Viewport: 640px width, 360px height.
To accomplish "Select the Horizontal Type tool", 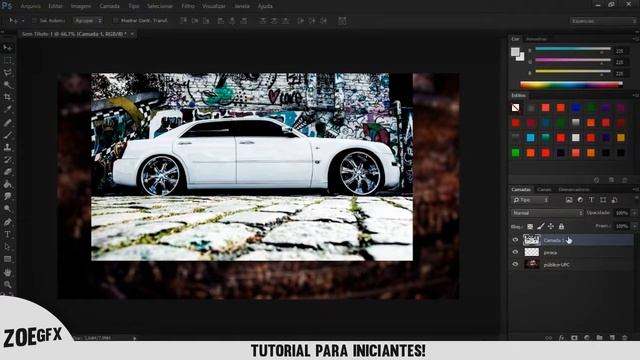I will point(8,234).
